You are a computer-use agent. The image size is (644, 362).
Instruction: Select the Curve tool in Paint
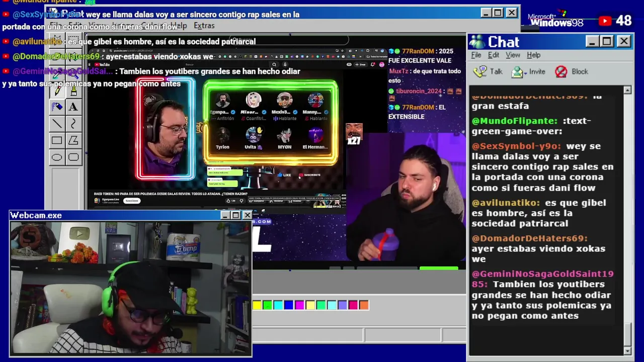click(x=73, y=124)
